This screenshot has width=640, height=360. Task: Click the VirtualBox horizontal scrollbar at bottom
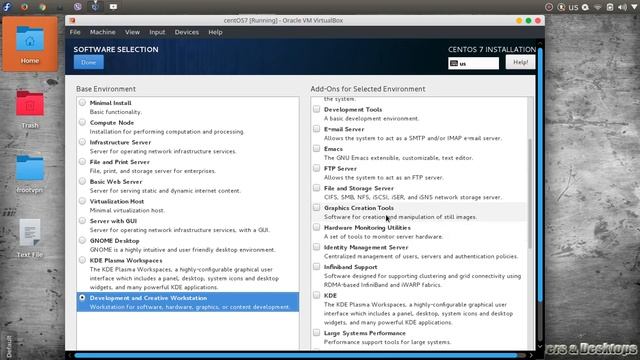296,356
